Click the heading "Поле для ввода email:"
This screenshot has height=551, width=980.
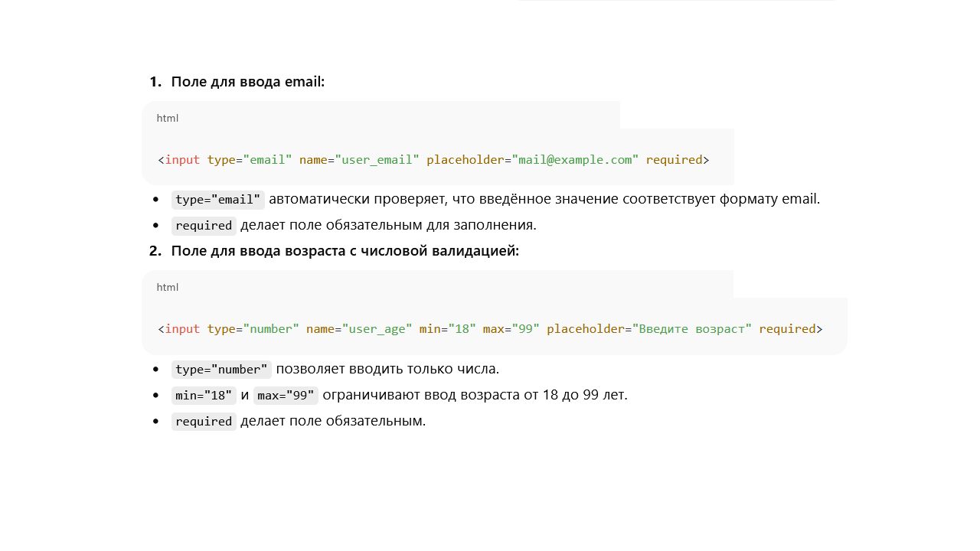[x=247, y=82]
